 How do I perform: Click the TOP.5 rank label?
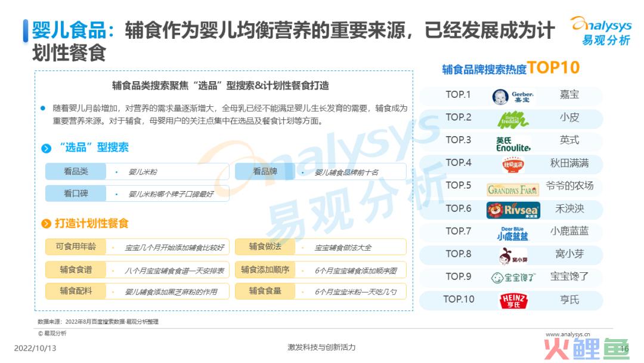click(459, 186)
